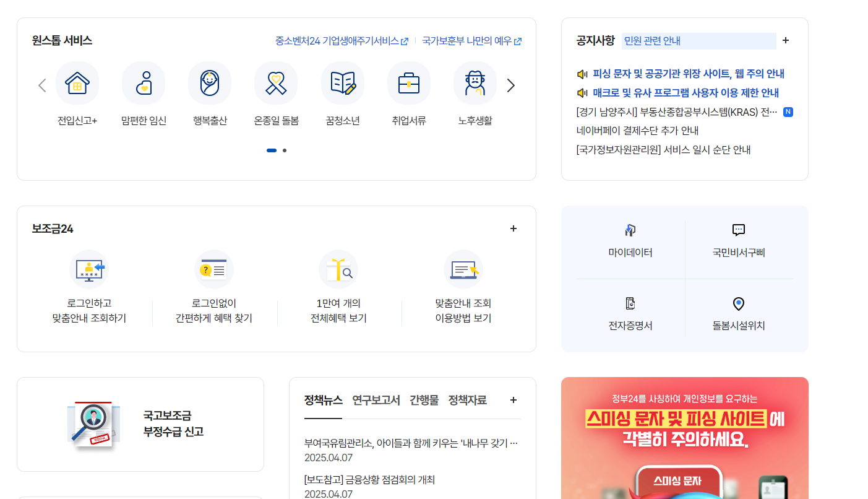Click the 로그인없이 간편하게 혜택 찾기 icon

(x=214, y=269)
